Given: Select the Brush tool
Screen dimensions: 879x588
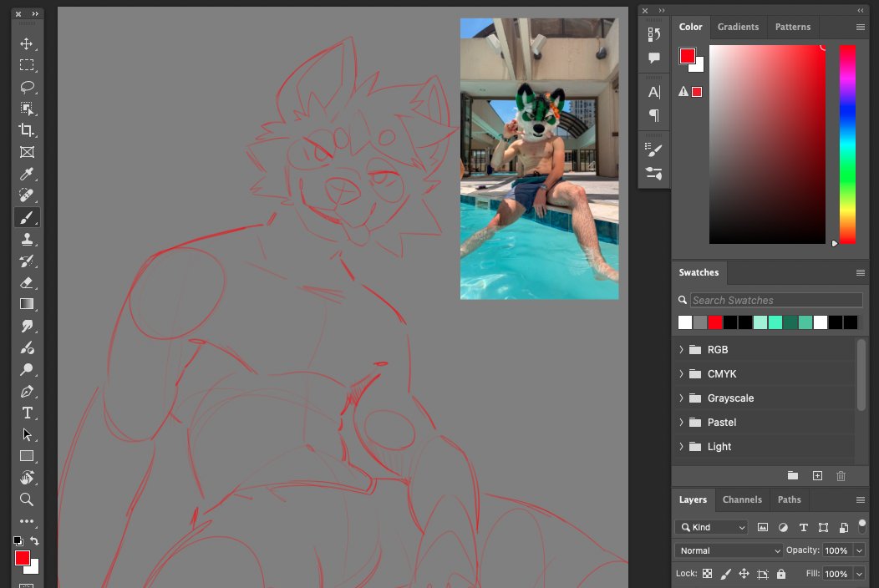Looking at the screenshot, I should coord(27,217).
